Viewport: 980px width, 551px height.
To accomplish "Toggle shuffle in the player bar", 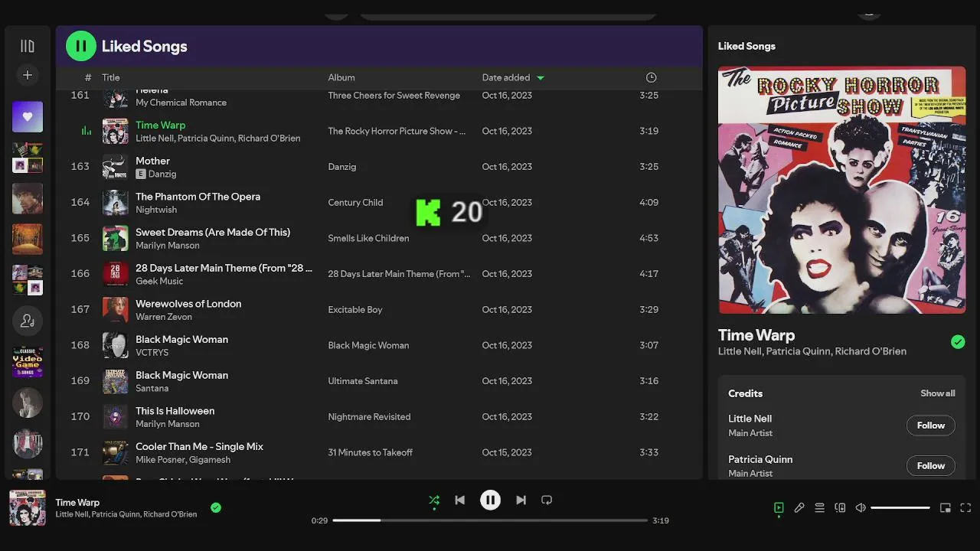I will click(434, 500).
